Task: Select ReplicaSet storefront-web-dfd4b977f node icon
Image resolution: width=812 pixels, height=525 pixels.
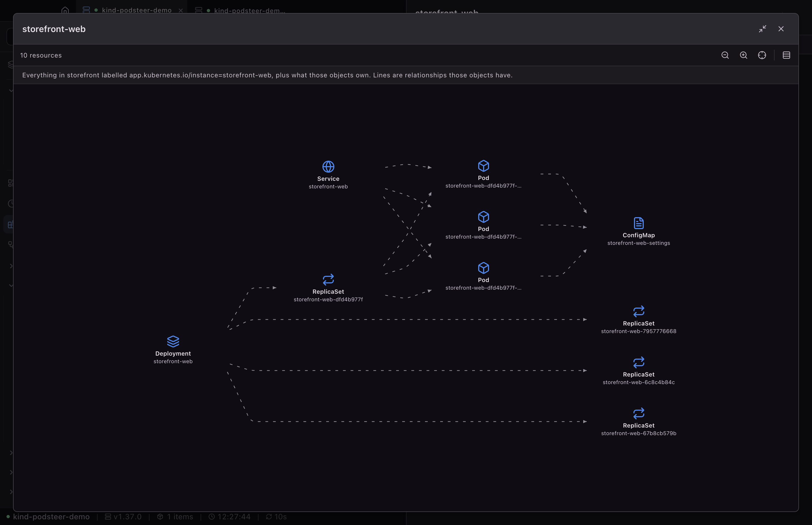Action: [x=328, y=280]
